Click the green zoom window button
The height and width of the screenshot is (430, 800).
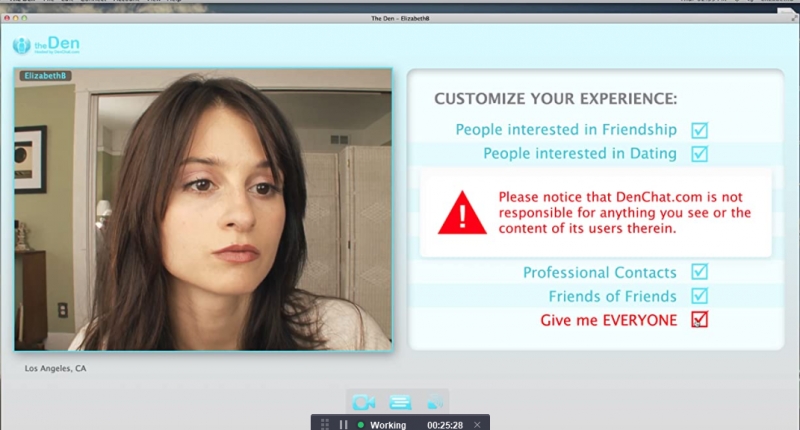(24, 18)
